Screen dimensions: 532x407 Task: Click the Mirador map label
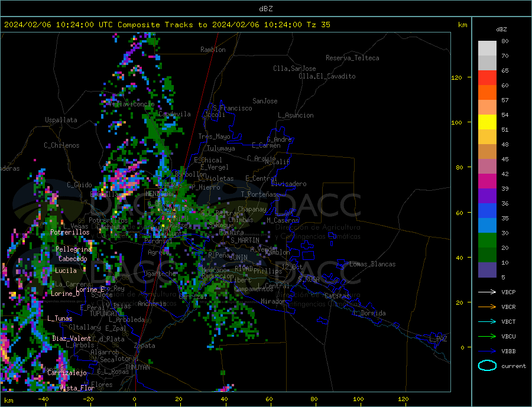coord(273,301)
